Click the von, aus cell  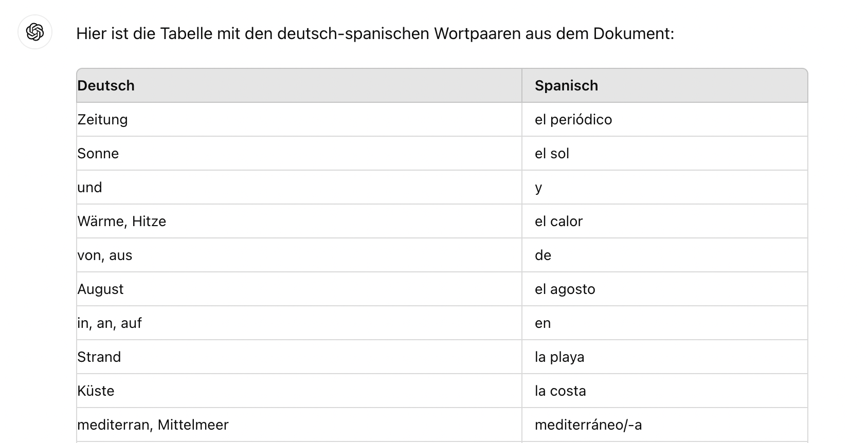pyautogui.click(x=104, y=255)
